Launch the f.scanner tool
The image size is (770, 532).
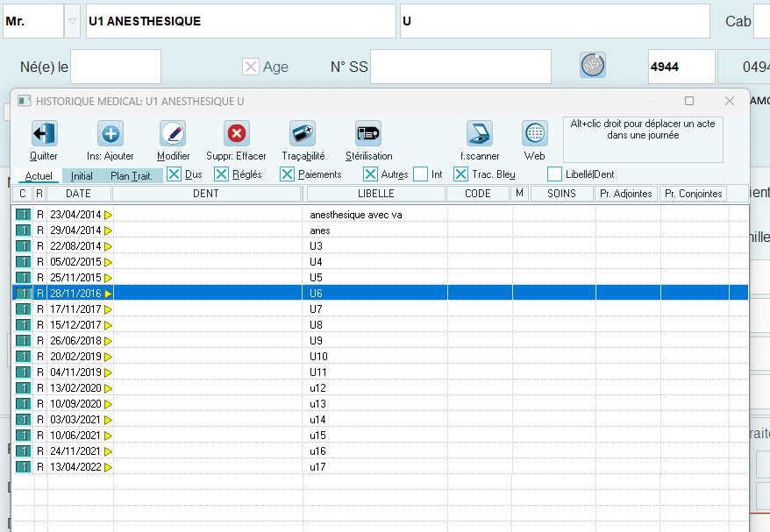(x=480, y=134)
